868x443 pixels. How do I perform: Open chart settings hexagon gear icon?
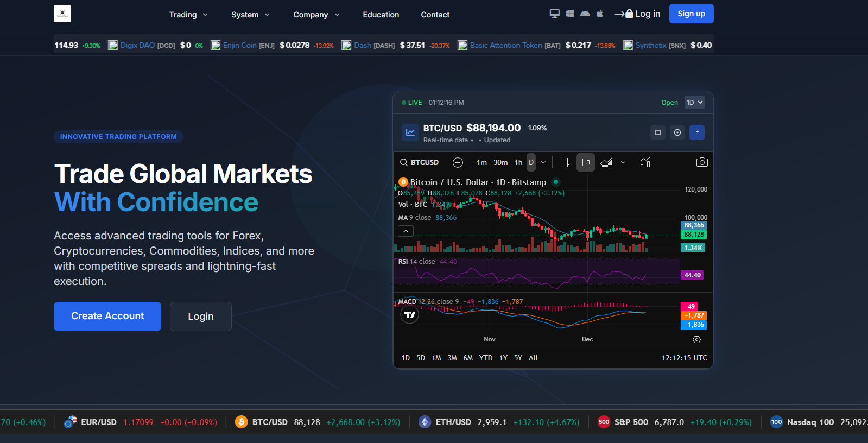click(x=696, y=339)
